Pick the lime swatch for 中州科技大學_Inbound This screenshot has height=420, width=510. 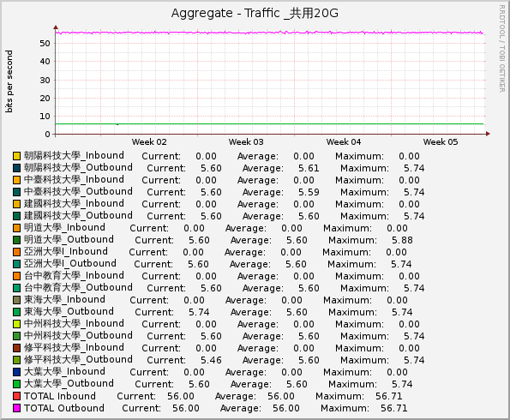click(16, 324)
